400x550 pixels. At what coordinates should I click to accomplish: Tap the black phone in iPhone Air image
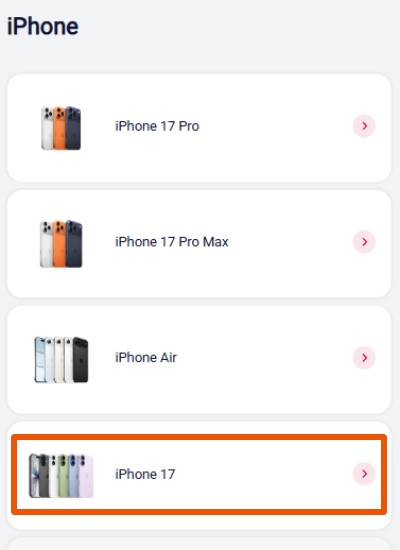(80, 360)
